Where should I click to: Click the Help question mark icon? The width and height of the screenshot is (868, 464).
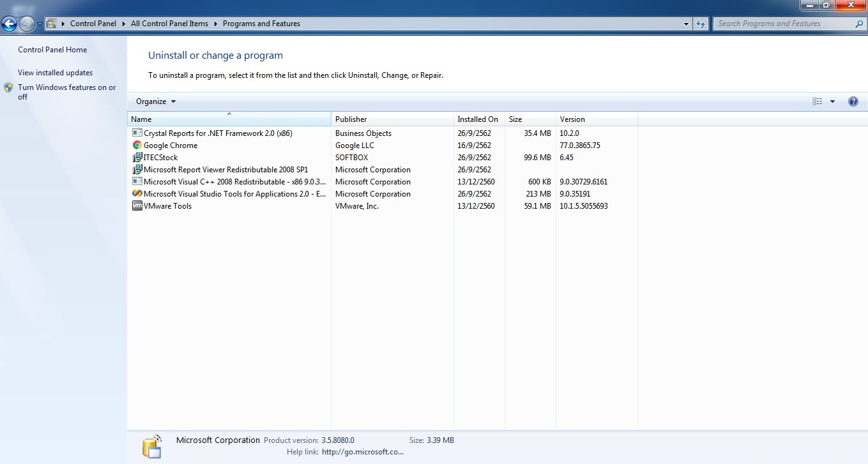click(x=853, y=101)
